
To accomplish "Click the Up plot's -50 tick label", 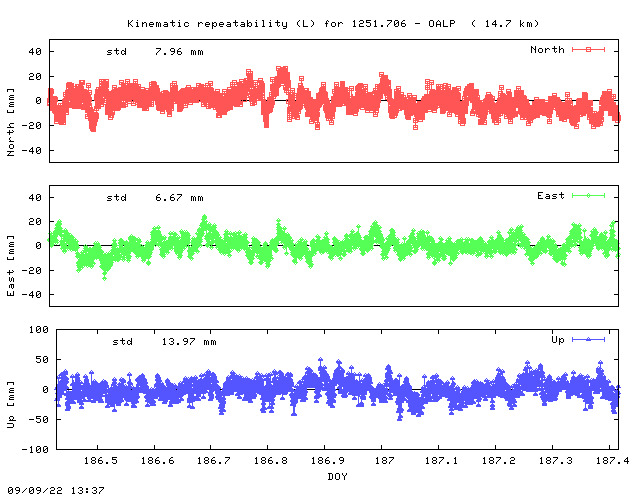I will [38, 419].
